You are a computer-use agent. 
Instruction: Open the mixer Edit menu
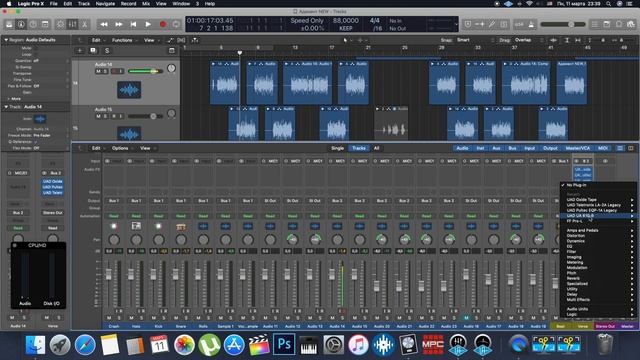click(x=98, y=148)
